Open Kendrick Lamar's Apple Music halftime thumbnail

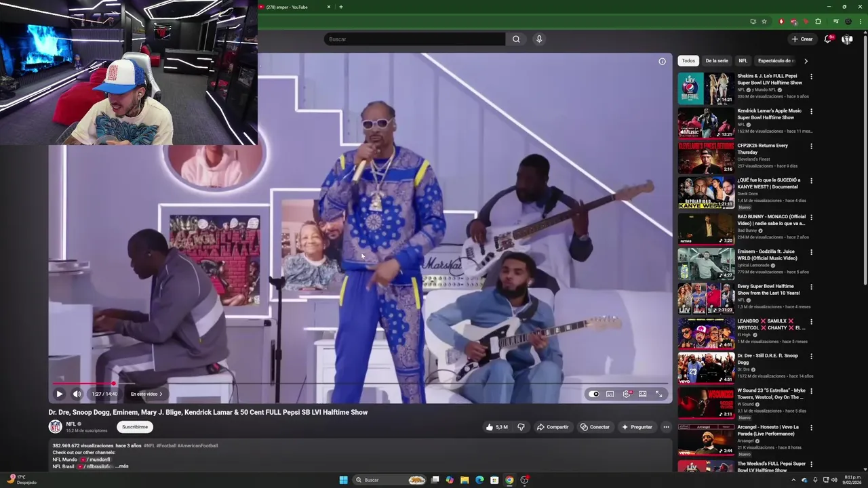coord(706,123)
